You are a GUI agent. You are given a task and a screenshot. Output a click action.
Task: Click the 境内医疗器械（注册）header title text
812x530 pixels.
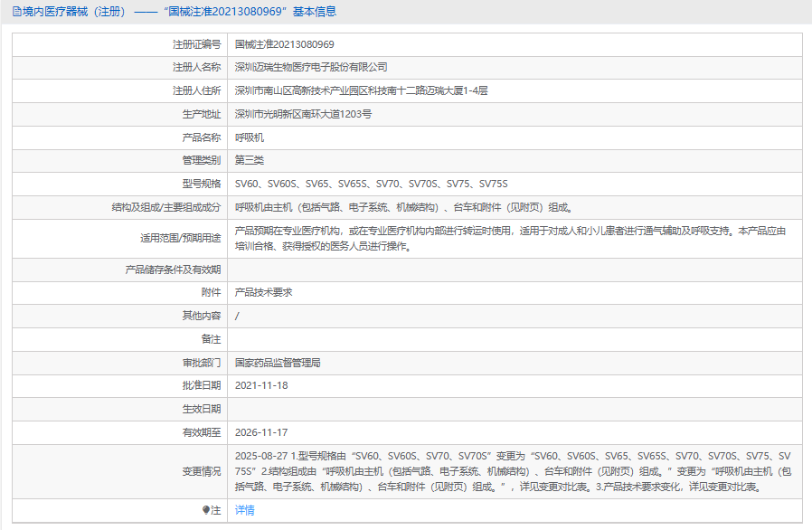tap(74, 12)
